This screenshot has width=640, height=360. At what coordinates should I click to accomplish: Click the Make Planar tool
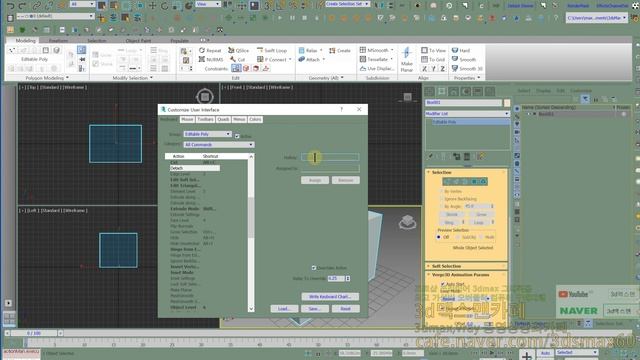pyautogui.click(x=407, y=59)
